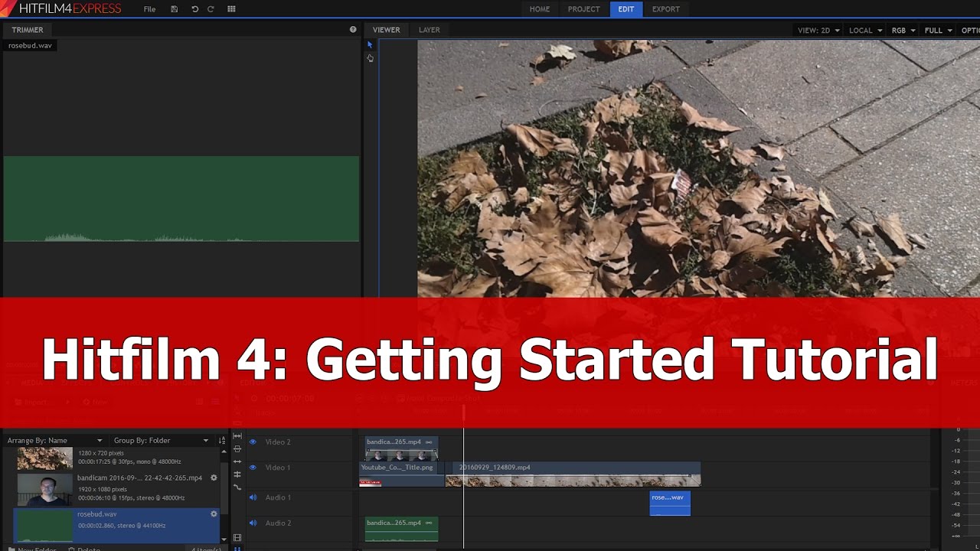Click the filmstrip icon below timeline tools
Viewport: 980px width, 551px height.
pyautogui.click(x=237, y=538)
